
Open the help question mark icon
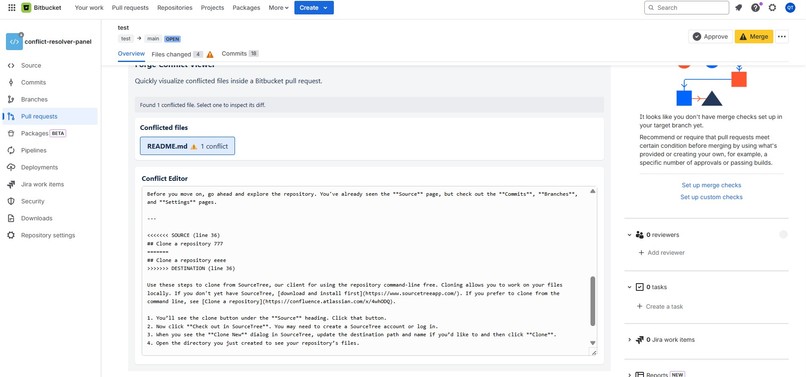[755, 8]
